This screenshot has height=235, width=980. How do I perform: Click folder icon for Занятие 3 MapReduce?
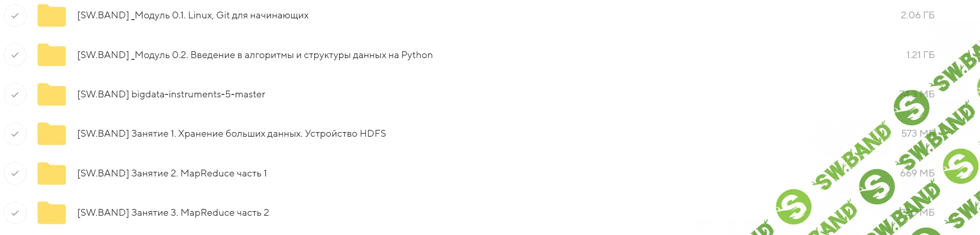tap(51, 213)
